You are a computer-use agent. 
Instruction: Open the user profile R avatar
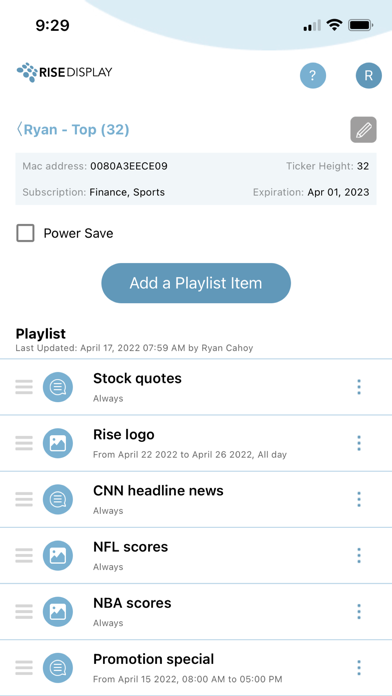tap(368, 75)
